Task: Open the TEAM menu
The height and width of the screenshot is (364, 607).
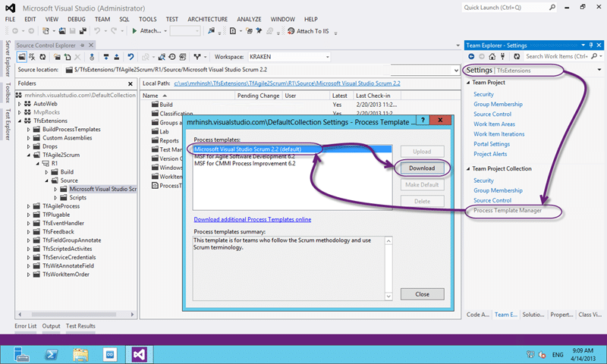Action: point(102,19)
